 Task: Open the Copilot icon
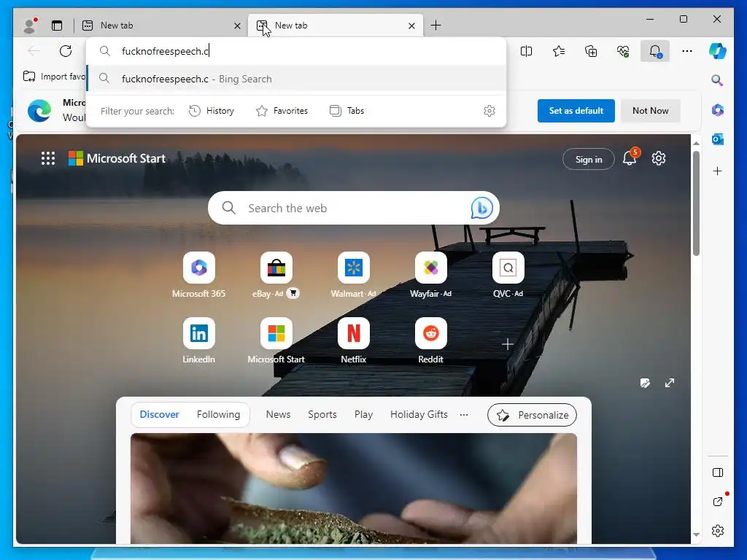point(718,51)
